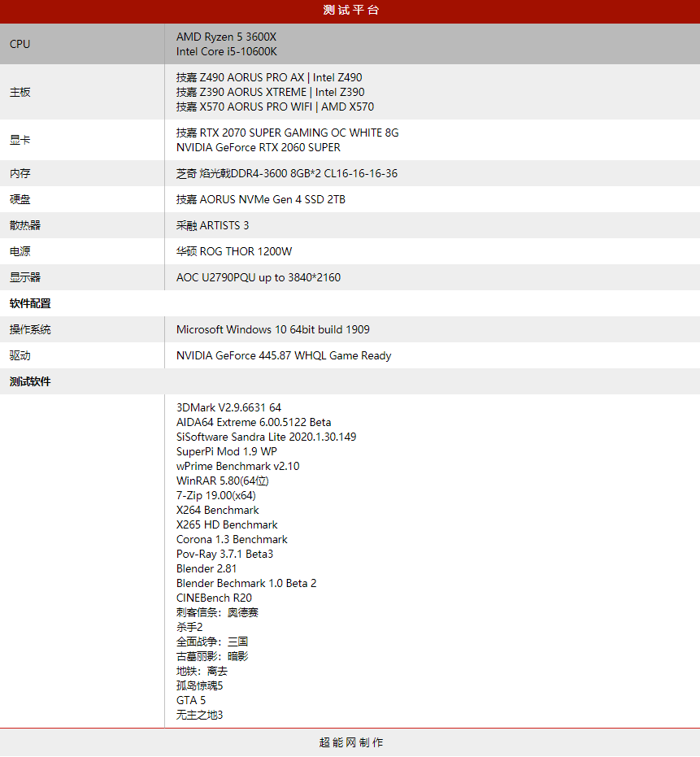The width and height of the screenshot is (700, 757).
Task: Click the 软件配置 section heading
Action: [x=30, y=303]
